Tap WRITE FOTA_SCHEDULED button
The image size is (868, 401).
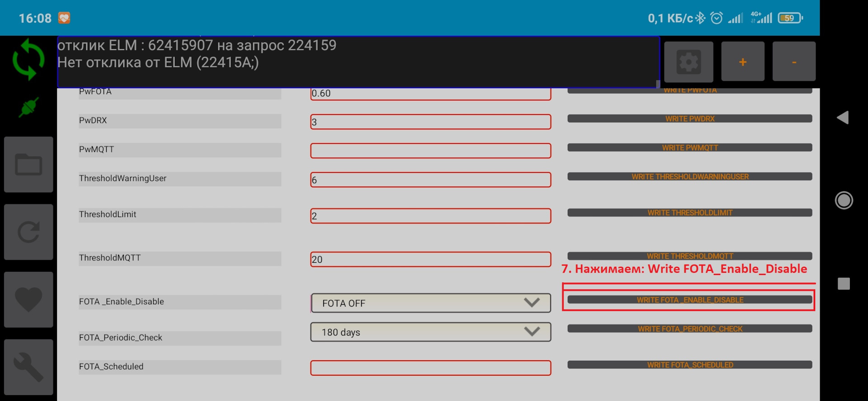690,365
